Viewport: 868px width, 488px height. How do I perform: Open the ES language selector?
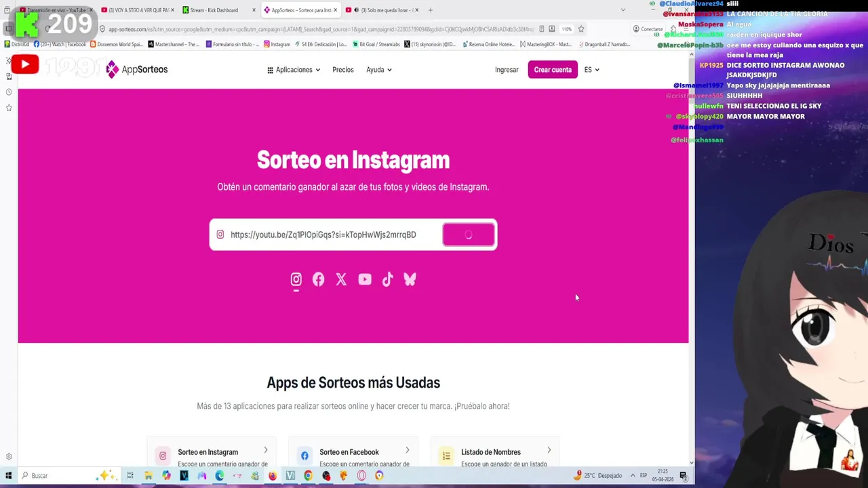pyautogui.click(x=591, y=70)
